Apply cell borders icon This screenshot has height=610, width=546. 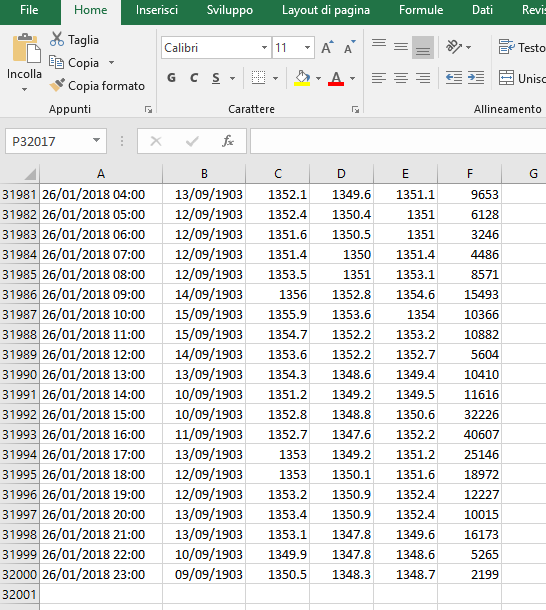tap(258, 78)
